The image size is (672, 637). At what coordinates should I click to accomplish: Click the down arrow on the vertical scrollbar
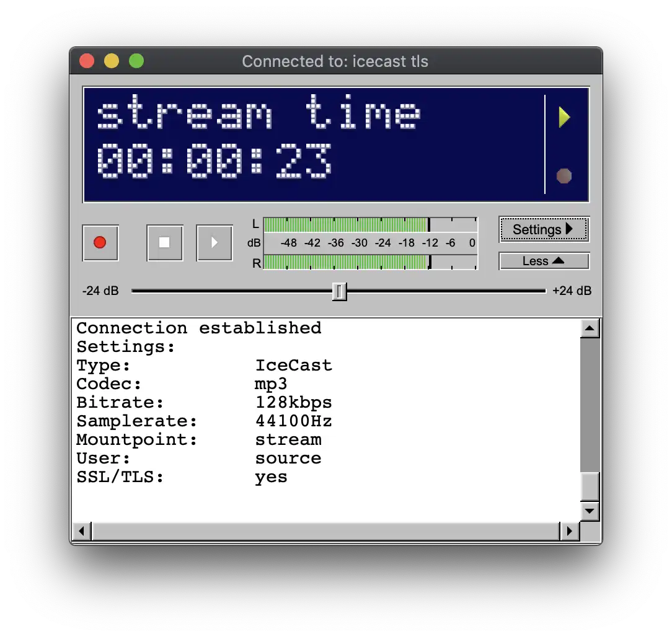point(590,511)
